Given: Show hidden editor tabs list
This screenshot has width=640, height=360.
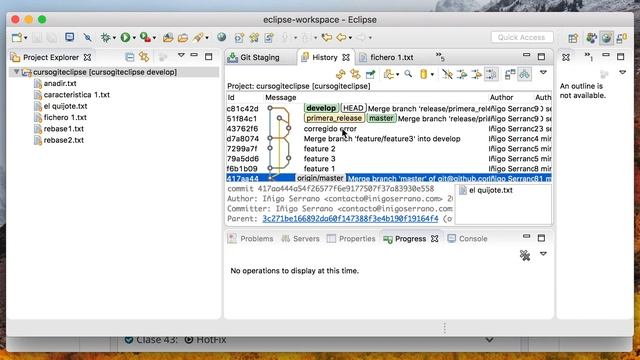Looking at the screenshot, I should 440,56.
